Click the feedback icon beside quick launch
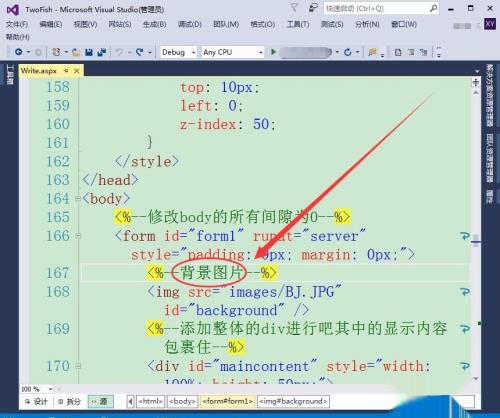The image size is (500, 418). tap(313, 7)
